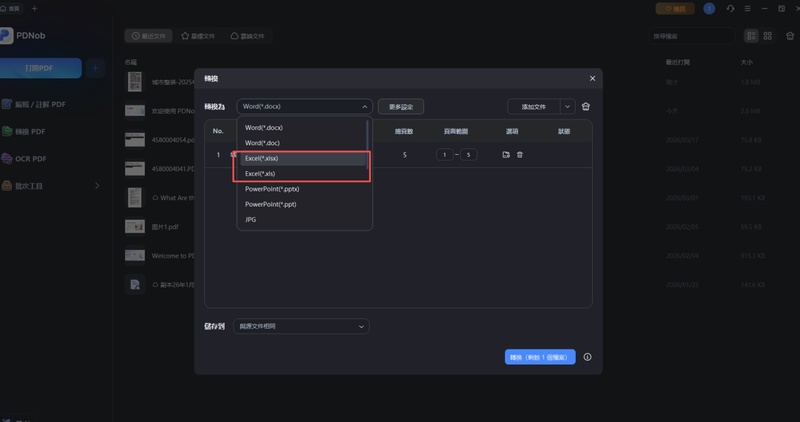Delete the file row using its trash icon
800x422 pixels.
tap(519, 155)
